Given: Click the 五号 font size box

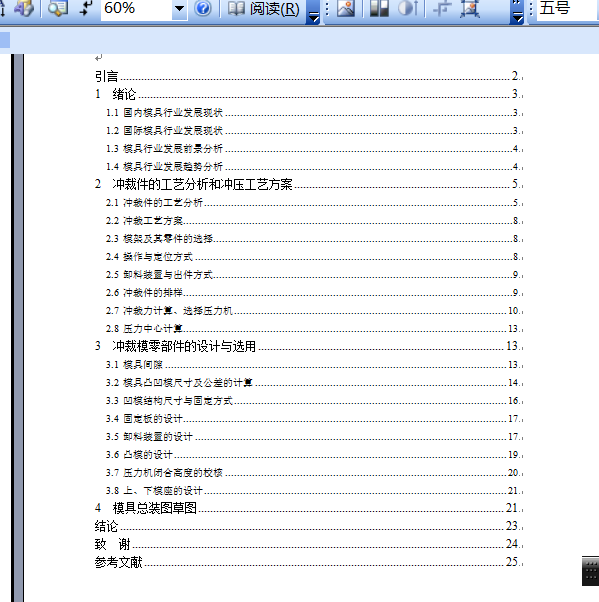Looking at the screenshot, I should 568,8.
